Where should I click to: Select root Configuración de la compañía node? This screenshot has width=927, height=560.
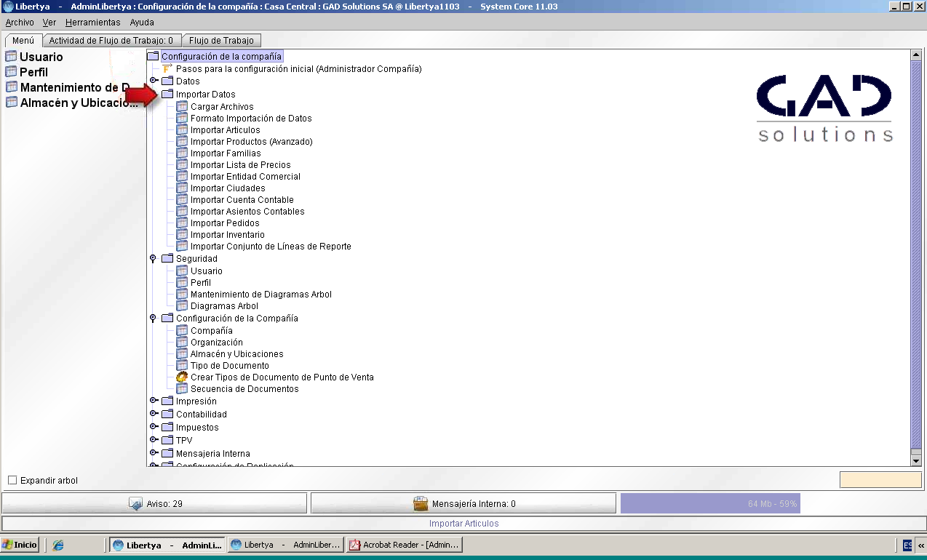click(221, 56)
